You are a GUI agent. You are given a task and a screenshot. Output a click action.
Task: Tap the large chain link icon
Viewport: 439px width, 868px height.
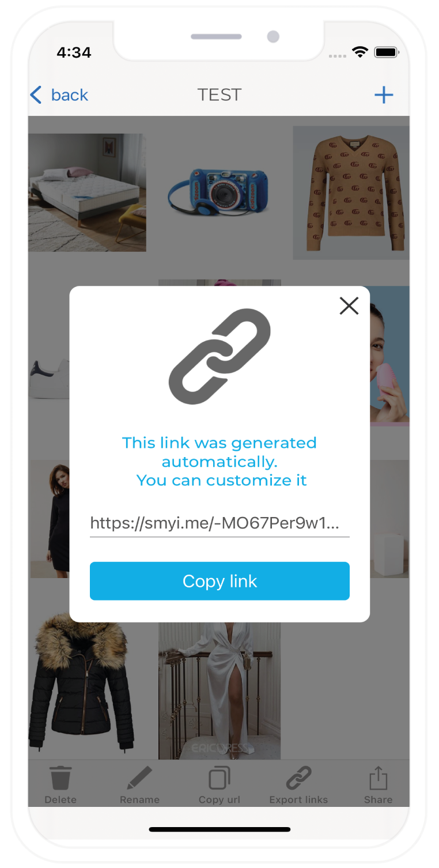[x=219, y=356]
